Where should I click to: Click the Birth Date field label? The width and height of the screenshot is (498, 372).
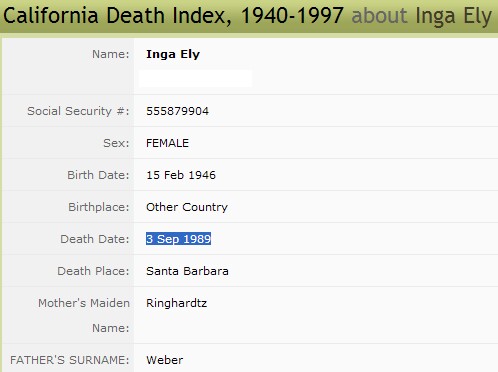click(x=98, y=175)
